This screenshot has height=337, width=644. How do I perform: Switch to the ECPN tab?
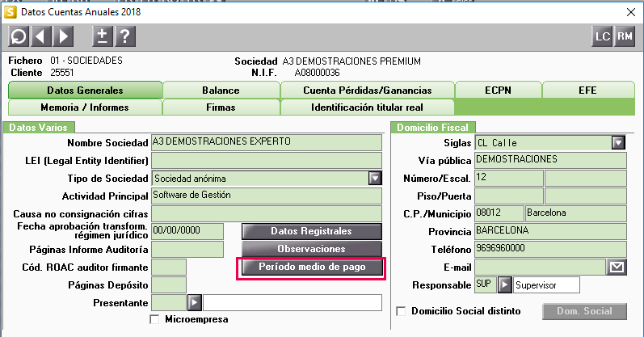click(x=498, y=90)
